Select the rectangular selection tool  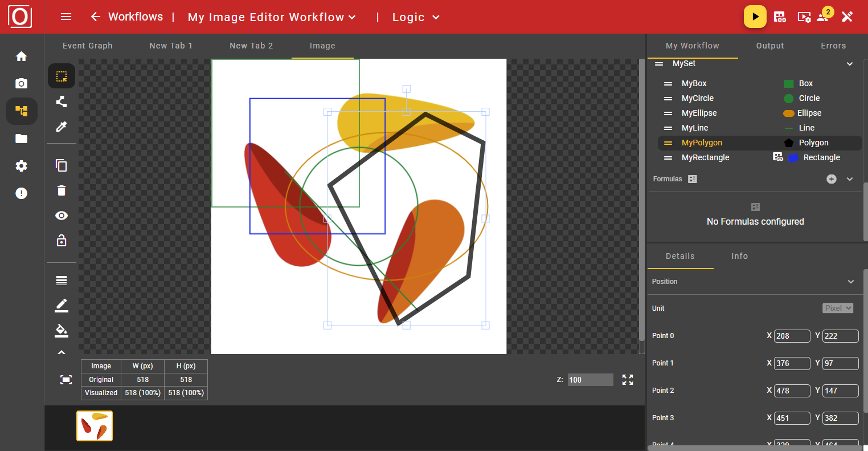pos(62,76)
